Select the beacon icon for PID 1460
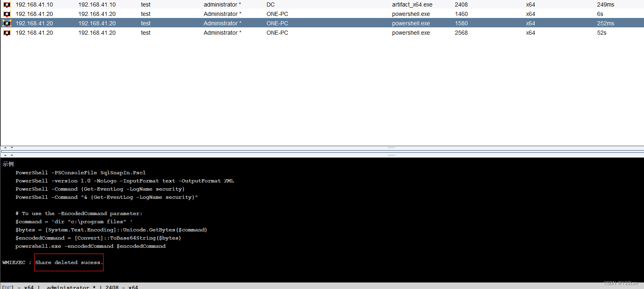The height and width of the screenshot is (289, 644). pyautogui.click(x=7, y=14)
